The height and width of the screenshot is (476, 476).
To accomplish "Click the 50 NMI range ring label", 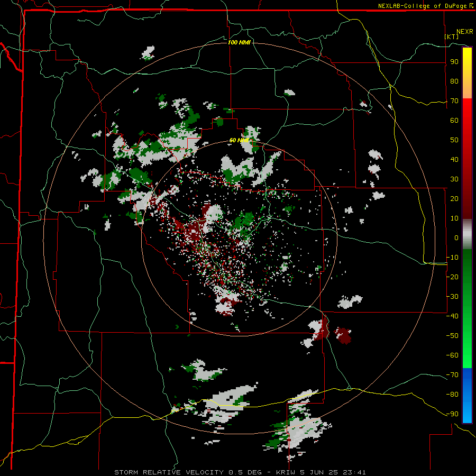I will pyautogui.click(x=239, y=140).
